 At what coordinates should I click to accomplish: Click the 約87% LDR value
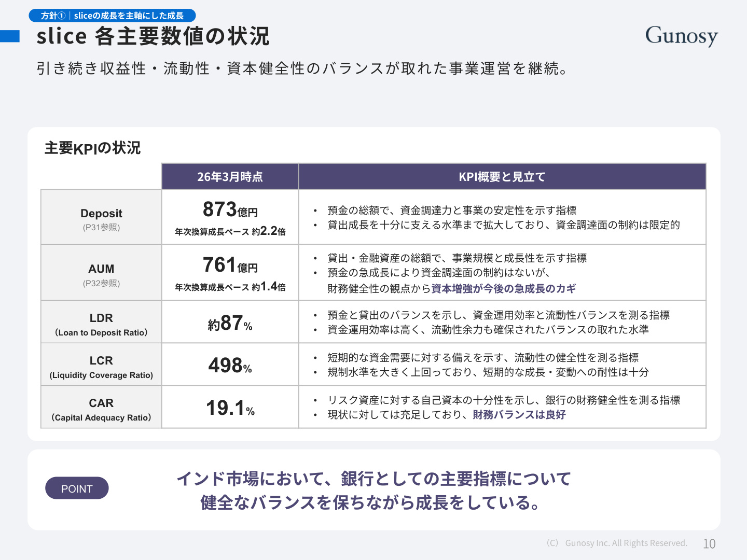click(230, 323)
